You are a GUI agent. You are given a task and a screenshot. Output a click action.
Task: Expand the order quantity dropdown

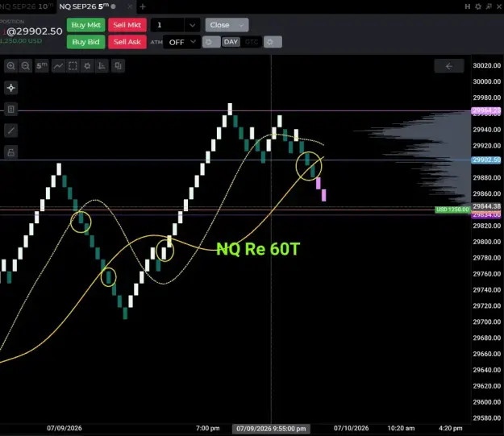point(192,25)
